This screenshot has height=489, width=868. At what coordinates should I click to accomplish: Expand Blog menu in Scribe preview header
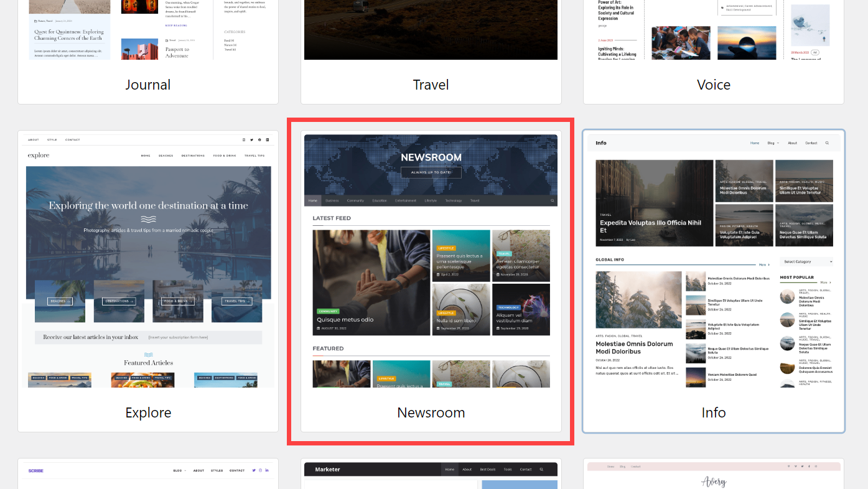(x=179, y=471)
